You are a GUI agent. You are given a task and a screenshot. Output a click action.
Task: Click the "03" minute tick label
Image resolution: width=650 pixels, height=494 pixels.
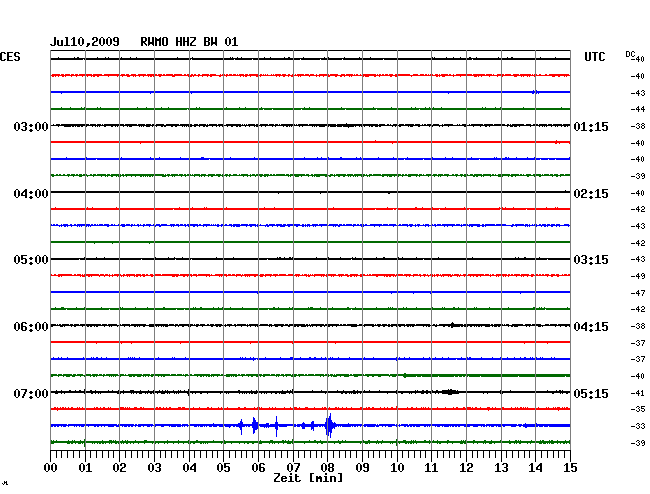pyautogui.click(x=154, y=468)
